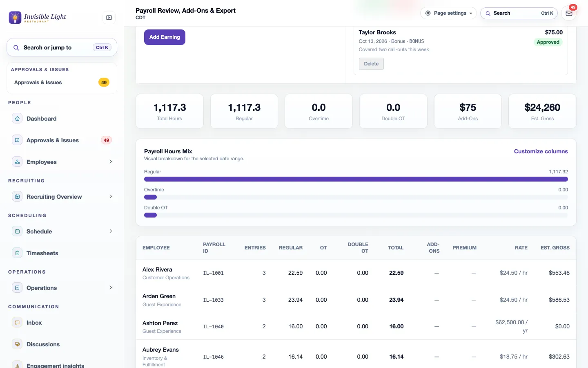
Task: Click the Regular hours progress bar
Action: tap(356, 179)
